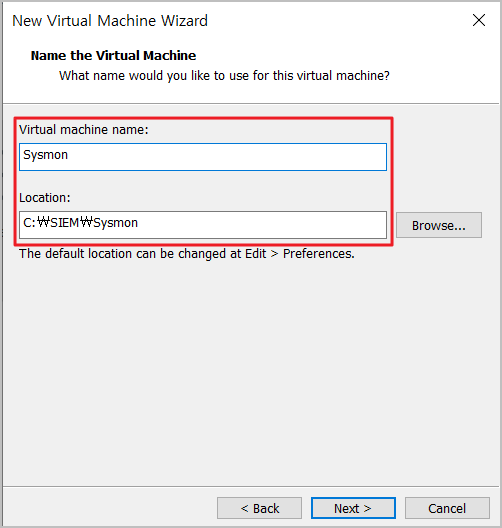Click the 'What name would you like' subtitle
This screenshot has height=528, width=502.
(224, 76)
